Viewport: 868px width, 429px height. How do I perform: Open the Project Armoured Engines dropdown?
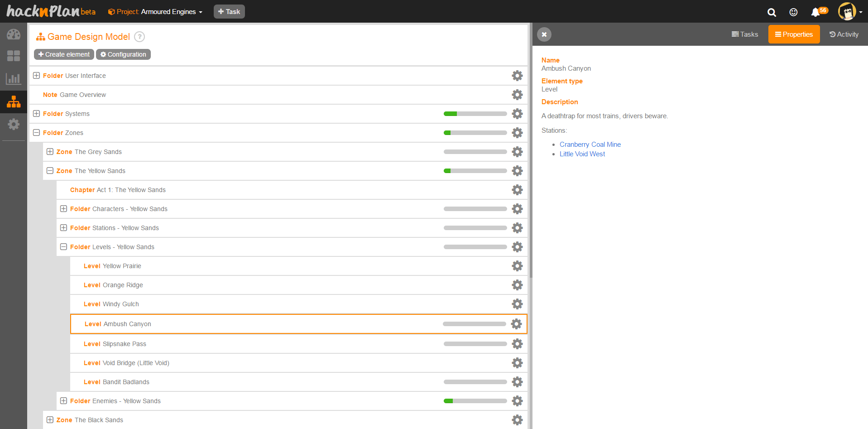155,12
